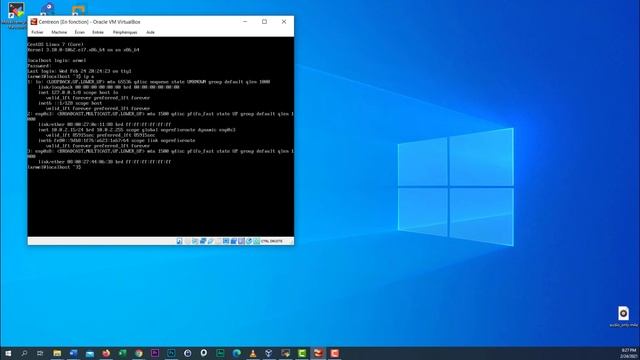Switch to the running VirtualBox VM taskbar icon

pyautogui.click(x=318, y=353)
